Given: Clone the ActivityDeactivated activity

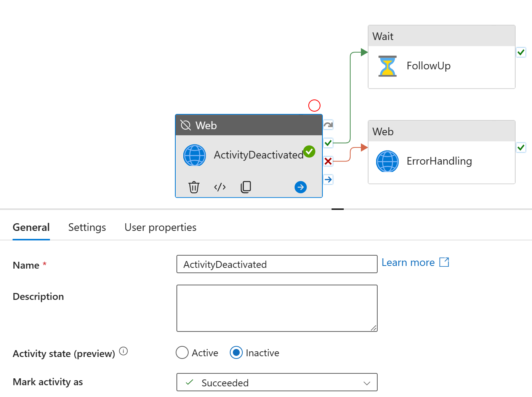Looking at the screenshot, I should (x=246, y=187).
